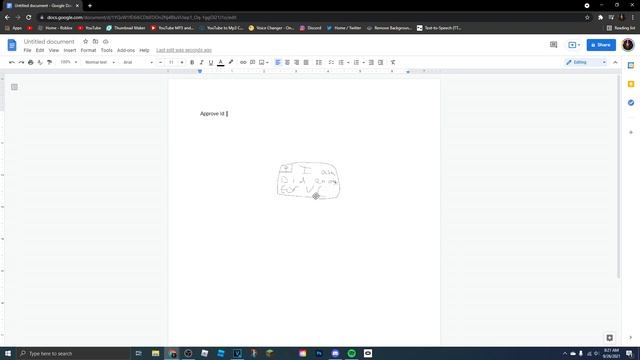Open the highlight color picker

(x=231, y=62)
